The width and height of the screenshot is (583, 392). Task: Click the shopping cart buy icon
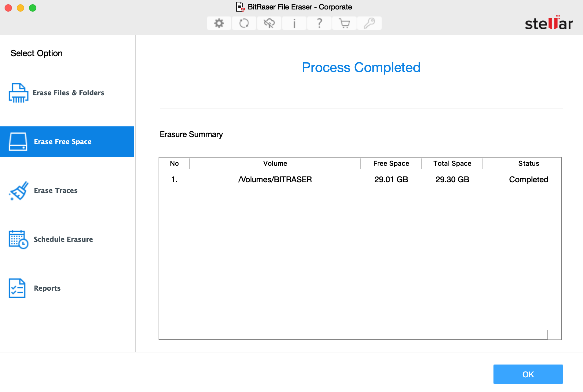coord(344,23)
